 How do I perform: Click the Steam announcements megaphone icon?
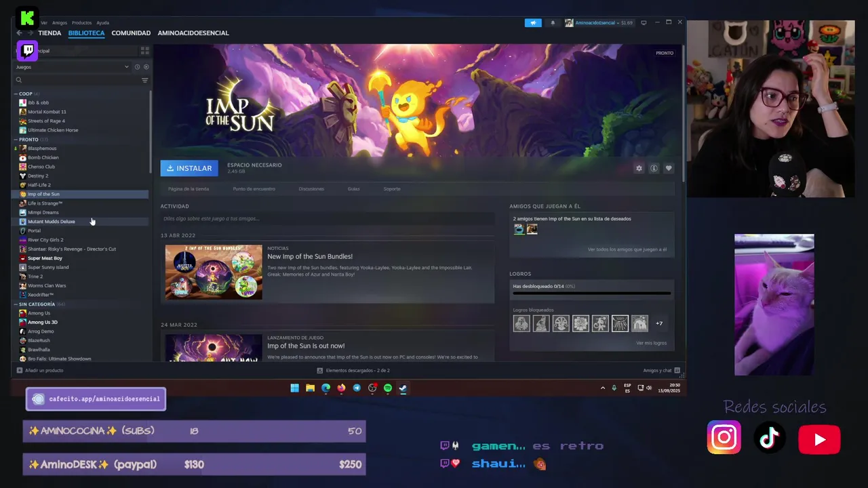click(533, 22)
